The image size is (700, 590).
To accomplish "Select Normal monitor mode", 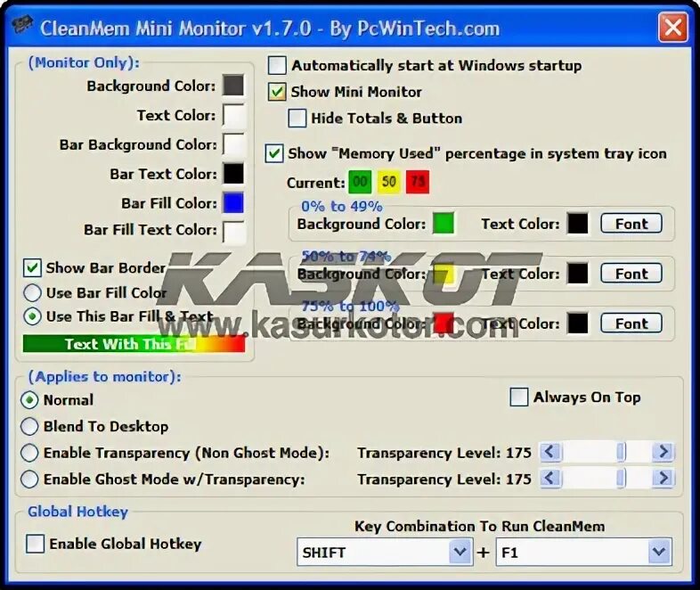I will [x=29, y=400].
